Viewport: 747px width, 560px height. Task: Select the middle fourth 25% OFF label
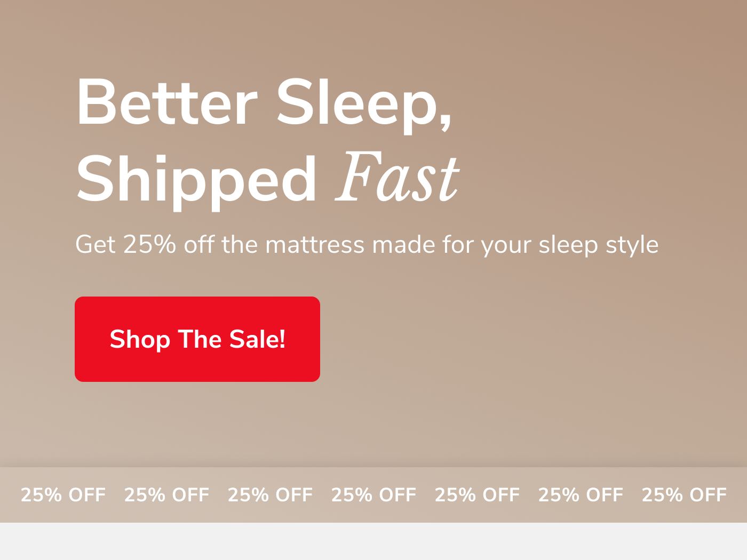(374, 495)
